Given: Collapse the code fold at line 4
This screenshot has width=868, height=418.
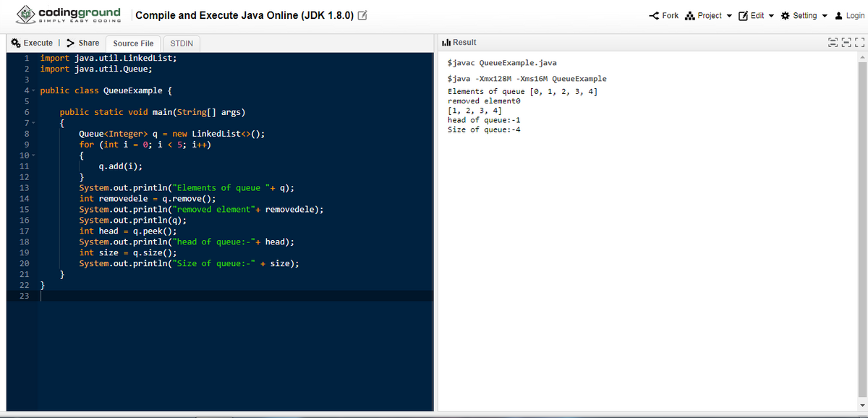Looking at the screenshot, I should 32,90.
